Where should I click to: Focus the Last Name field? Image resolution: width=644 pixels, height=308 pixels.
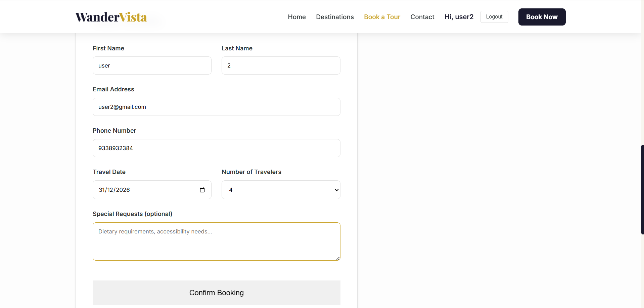point(281,65)
